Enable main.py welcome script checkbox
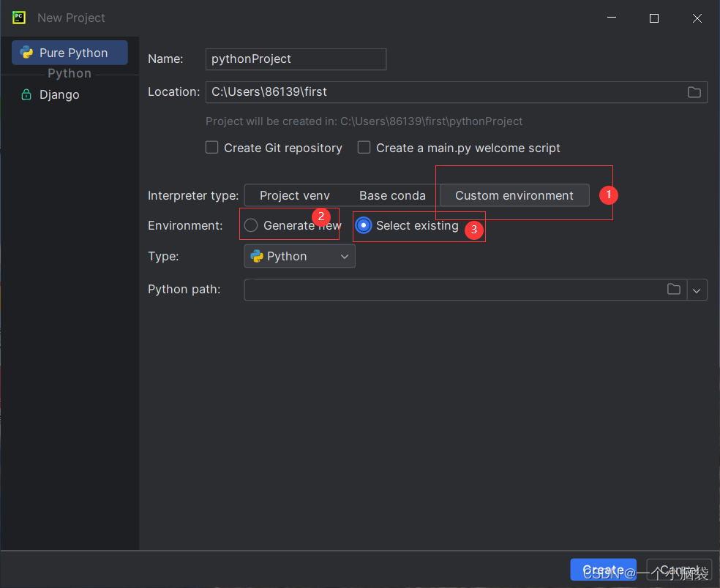Viewport: 720px width, 588px height. [364, 148]
